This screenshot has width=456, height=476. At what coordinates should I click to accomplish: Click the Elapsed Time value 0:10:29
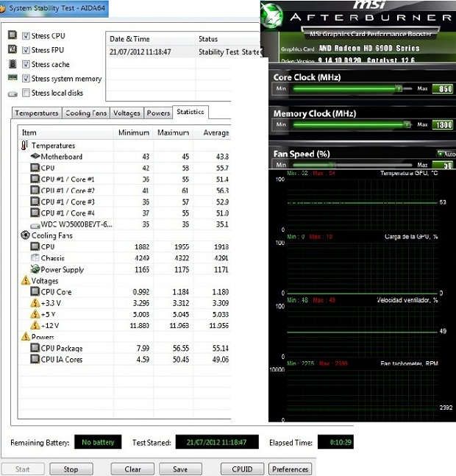point(335,442)
